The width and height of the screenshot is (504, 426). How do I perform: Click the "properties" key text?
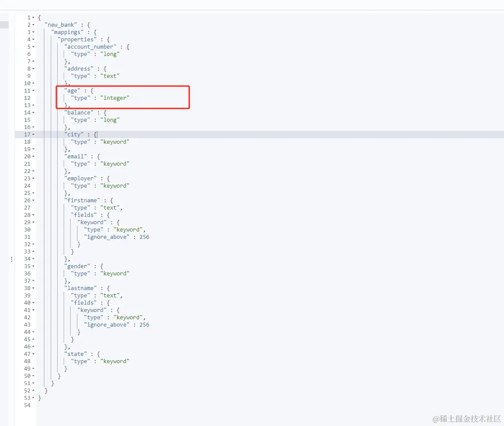[77, 40]
